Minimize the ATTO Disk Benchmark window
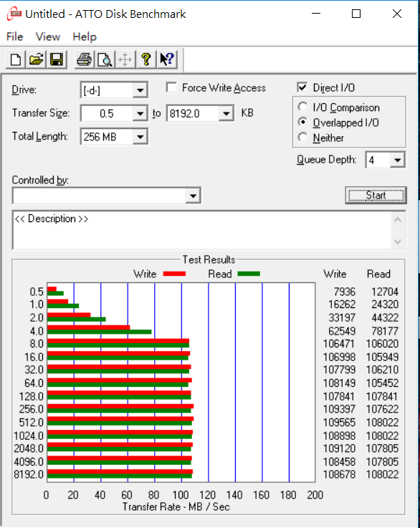This screenshot has height=528, width=420. pyautogui.click(x=316, y=14)
